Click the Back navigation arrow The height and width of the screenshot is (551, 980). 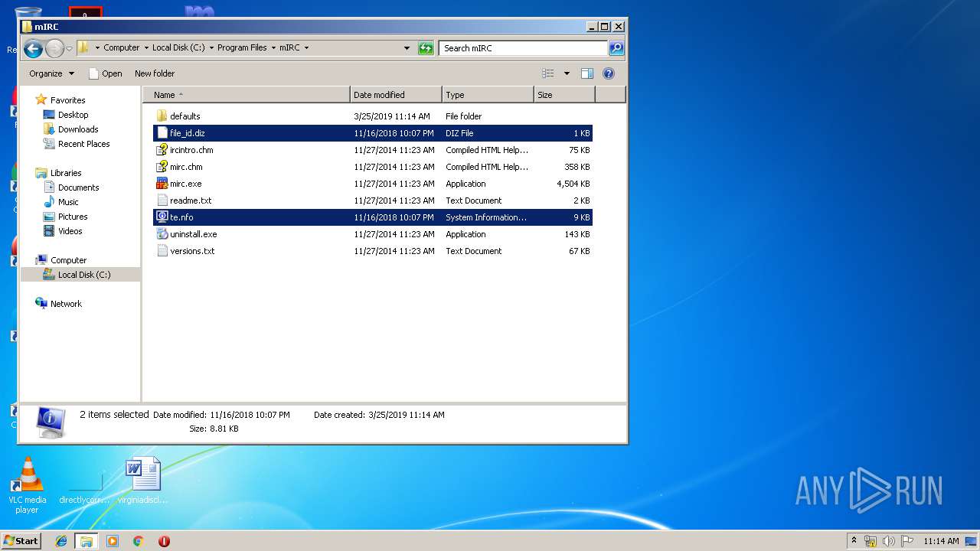33,49
